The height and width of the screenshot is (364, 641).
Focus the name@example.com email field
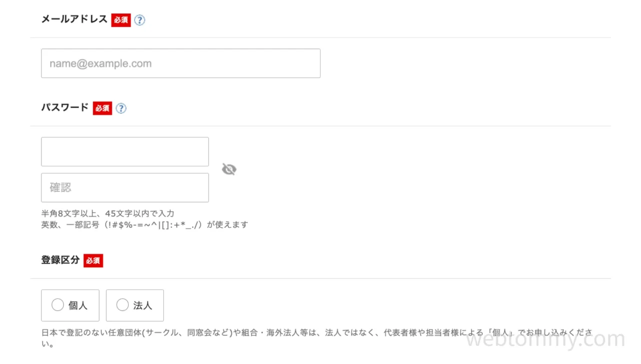pos(180,64)
